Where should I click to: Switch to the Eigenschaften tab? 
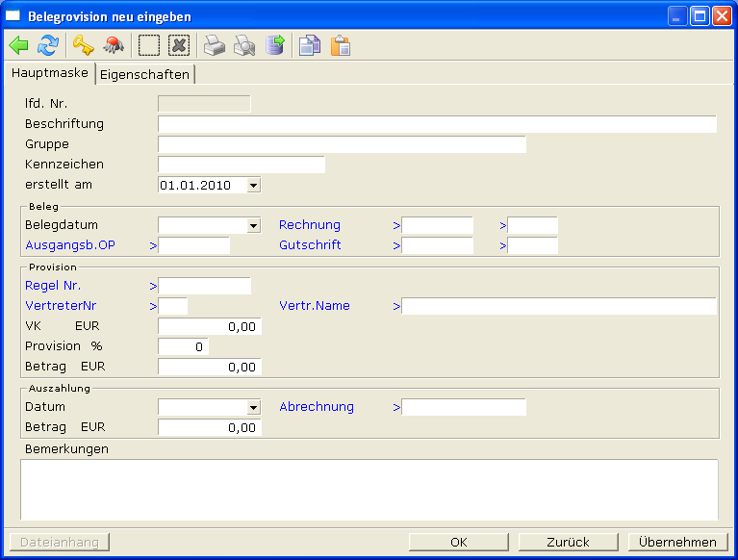coord(144,74)
